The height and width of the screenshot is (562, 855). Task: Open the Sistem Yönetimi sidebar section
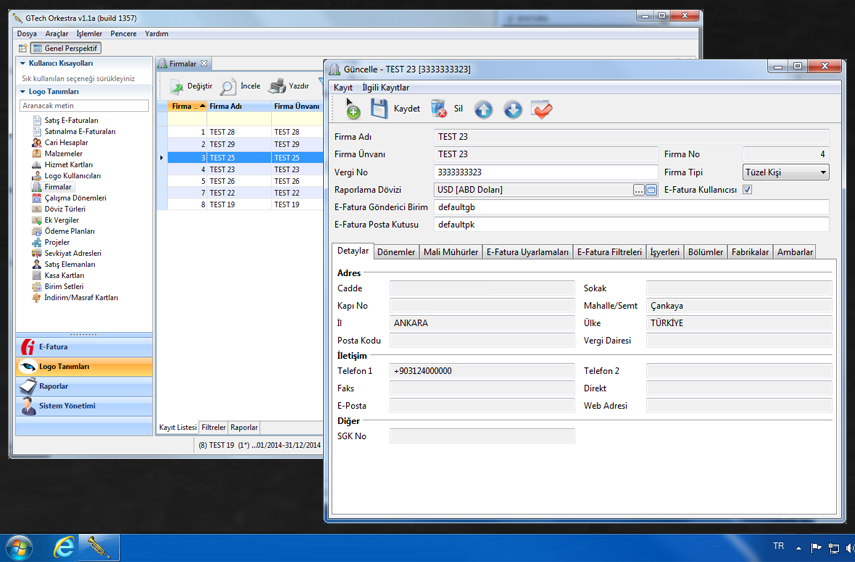click(x=67, y=407)
